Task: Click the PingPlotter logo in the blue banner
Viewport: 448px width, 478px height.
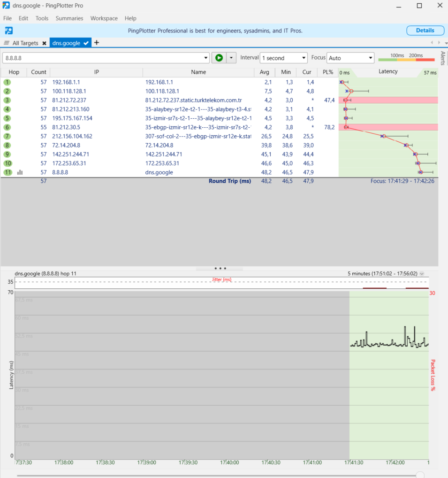Action: pyautogui.click(x=9, y=31)
